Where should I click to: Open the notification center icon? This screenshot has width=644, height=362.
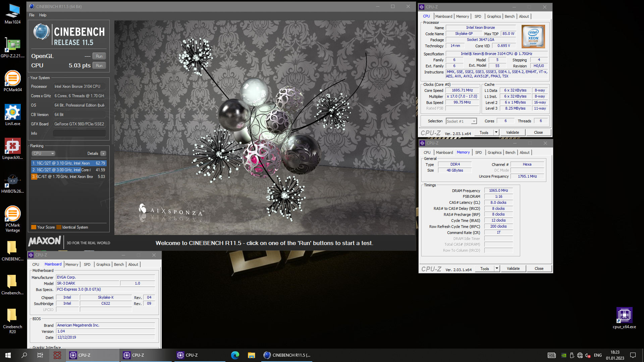[x=633, y=355]
